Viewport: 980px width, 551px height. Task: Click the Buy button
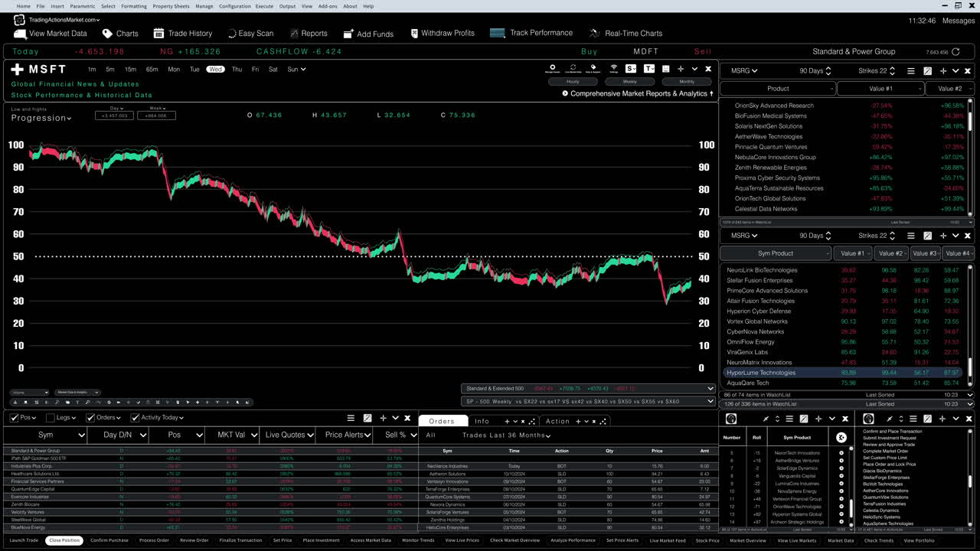point(589,51)
